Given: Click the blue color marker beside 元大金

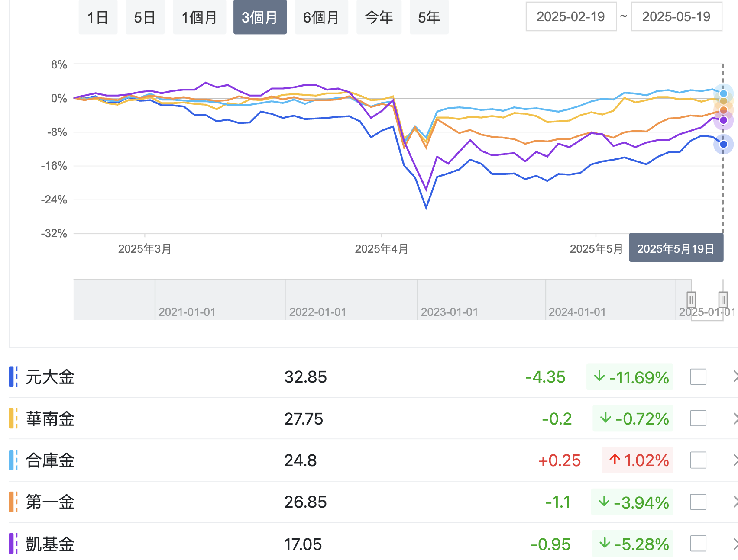Looking at the screenshot, I should tap(13, 377).
